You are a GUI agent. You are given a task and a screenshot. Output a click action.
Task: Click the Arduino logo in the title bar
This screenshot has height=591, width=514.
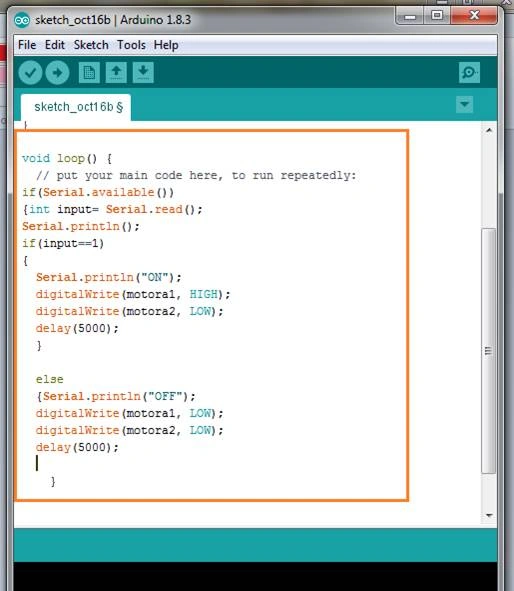[22, 20]
